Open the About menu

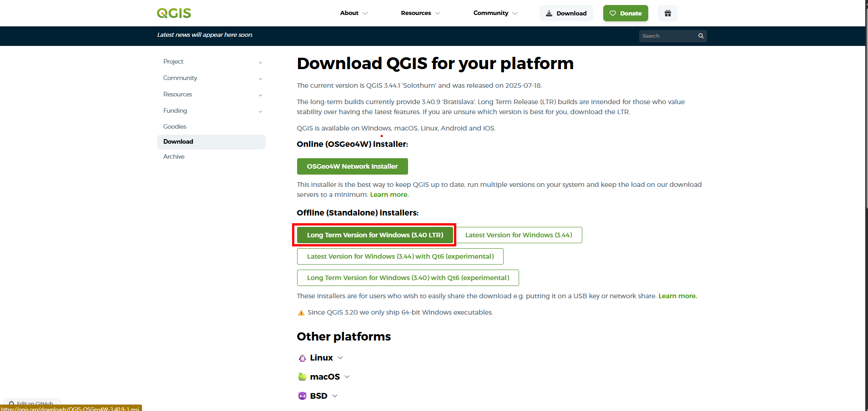(353, 13)
